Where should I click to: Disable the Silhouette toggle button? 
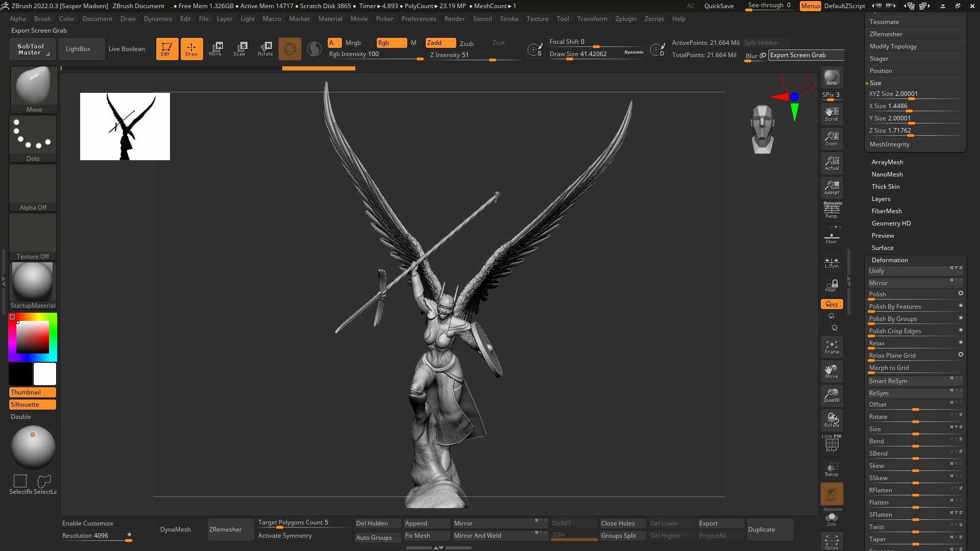pyautogui.click(x=33, y=405)
